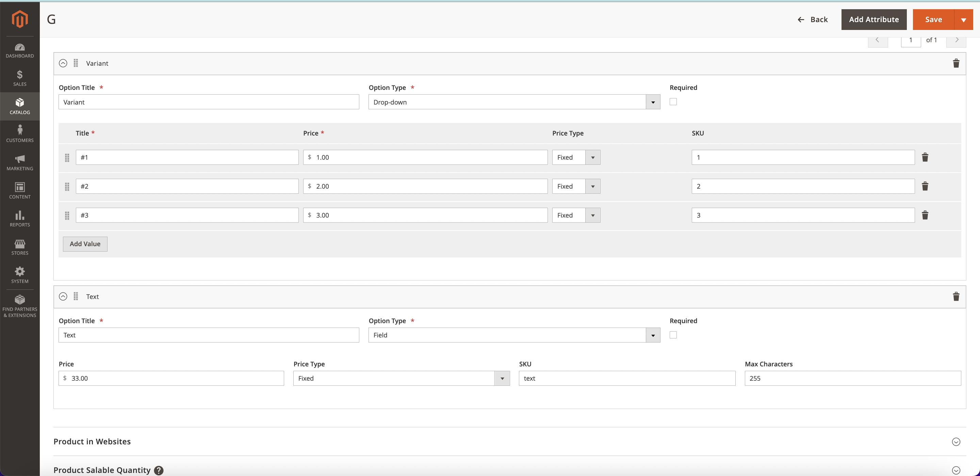Click the Add Value button
Screen dimensions: 980x476
tap(85, 243)
